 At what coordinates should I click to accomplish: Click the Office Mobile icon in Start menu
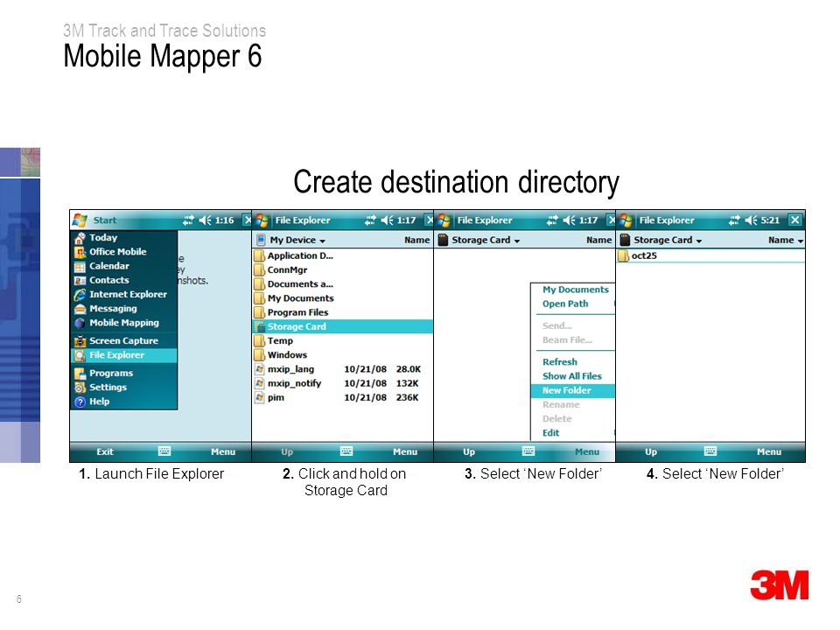pyautogui.click(x=80, y=252)
